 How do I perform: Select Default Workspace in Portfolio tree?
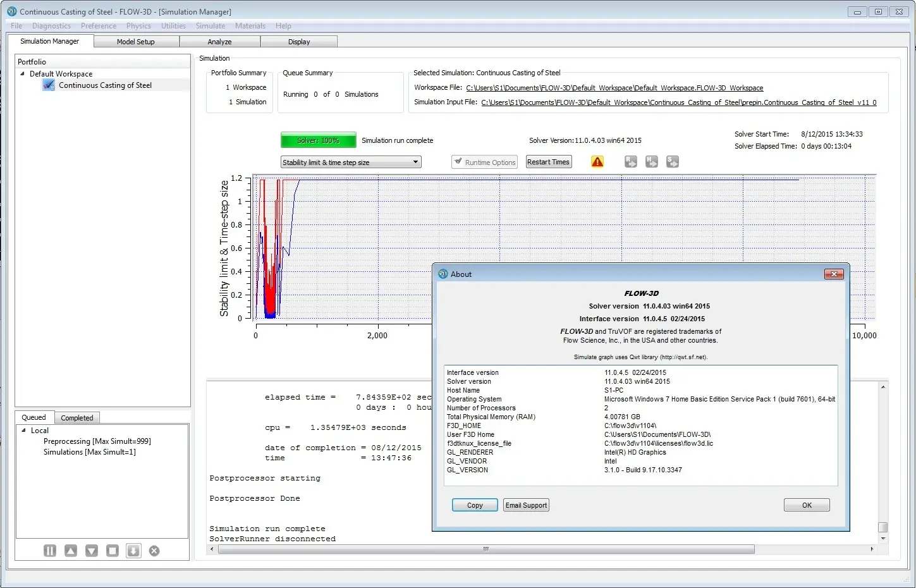point(61,74)
